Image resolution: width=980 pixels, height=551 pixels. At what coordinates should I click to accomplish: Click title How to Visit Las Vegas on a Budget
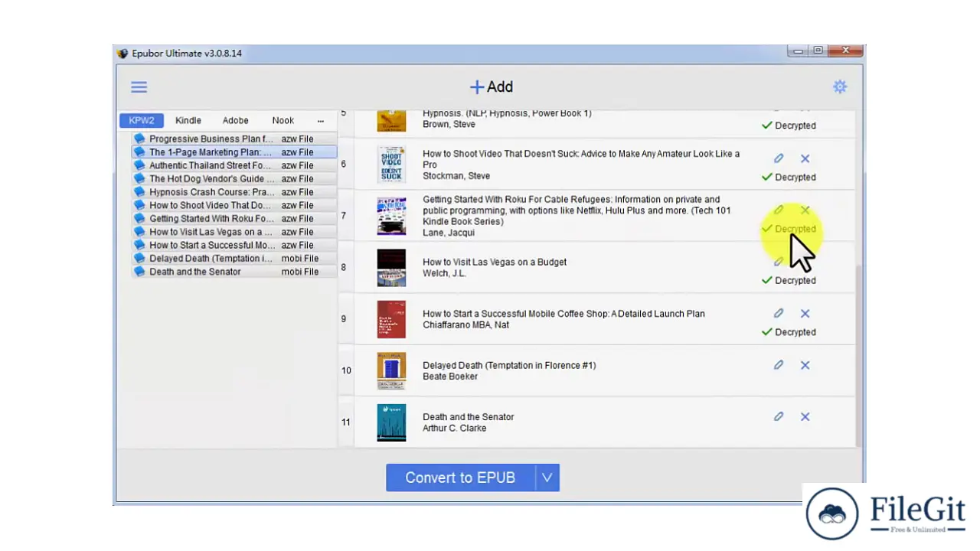495,262
